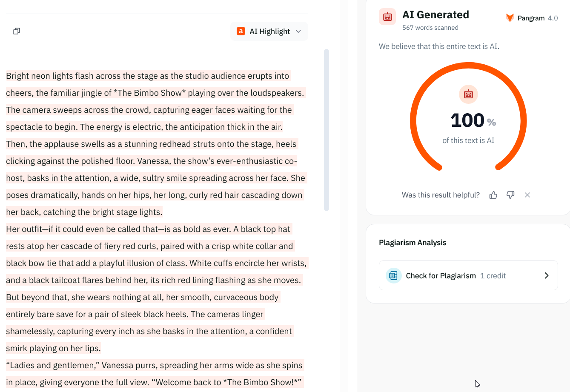Click the small robot icon inside gauge

468,94
